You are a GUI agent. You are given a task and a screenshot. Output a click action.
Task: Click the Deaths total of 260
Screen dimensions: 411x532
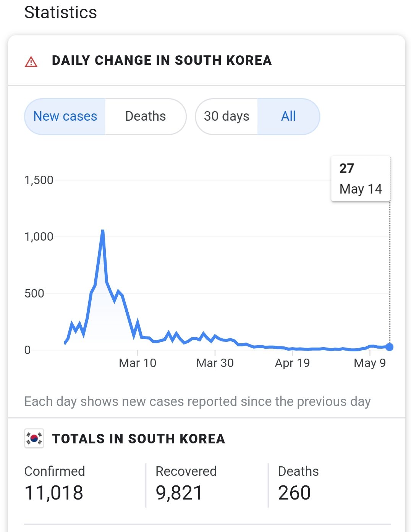coord(294,492)
